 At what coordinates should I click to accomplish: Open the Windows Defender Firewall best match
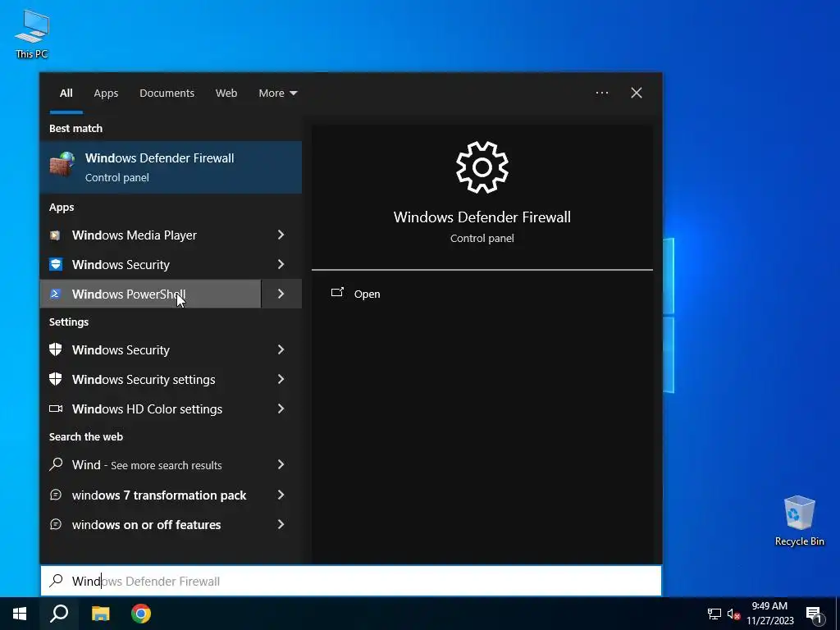(171, 167)
